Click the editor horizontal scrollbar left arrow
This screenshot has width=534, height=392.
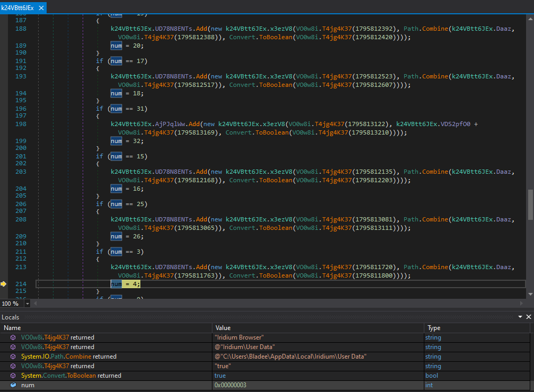(x=35, y=304)
